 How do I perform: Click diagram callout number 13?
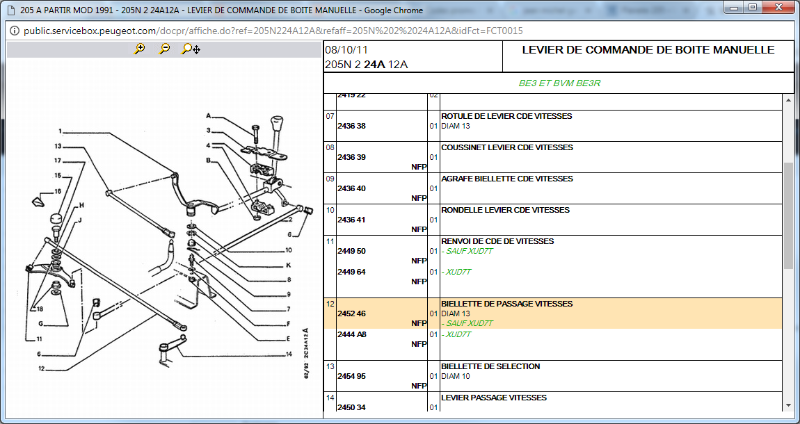click(58, 146)
